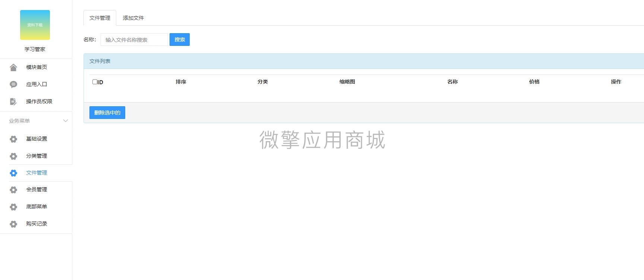The width and height of the screenshot is (644, 280).
Task: Click the home icon beside 模块首页
Action: click(x=13, y=67)
